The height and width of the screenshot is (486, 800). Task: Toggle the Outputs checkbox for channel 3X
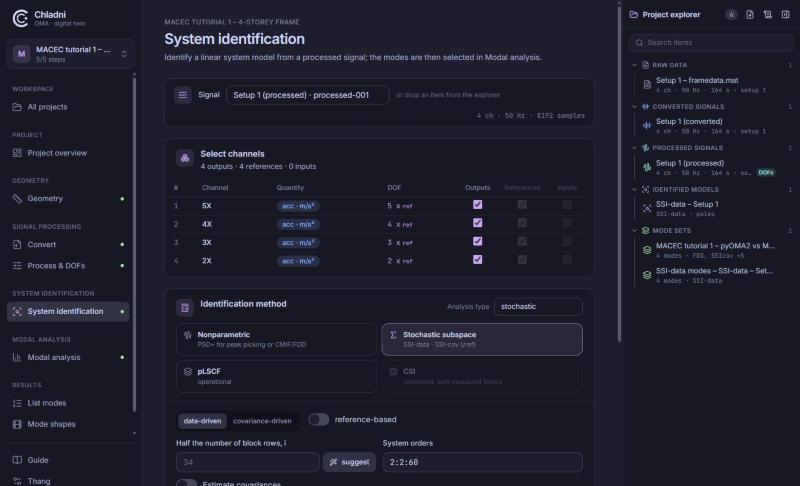478,241
